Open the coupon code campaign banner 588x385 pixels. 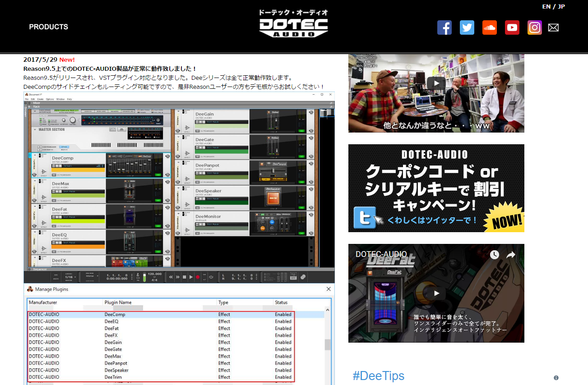[x=436, y=188]
